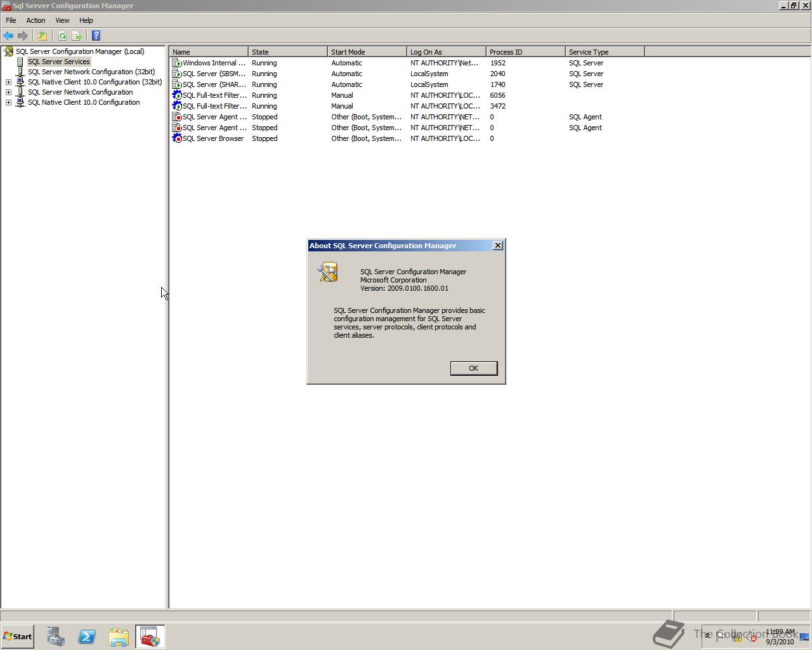Click the SQL Server Browser service icon
Viewport: 812px width, 650px height.
tap(177, 138)
